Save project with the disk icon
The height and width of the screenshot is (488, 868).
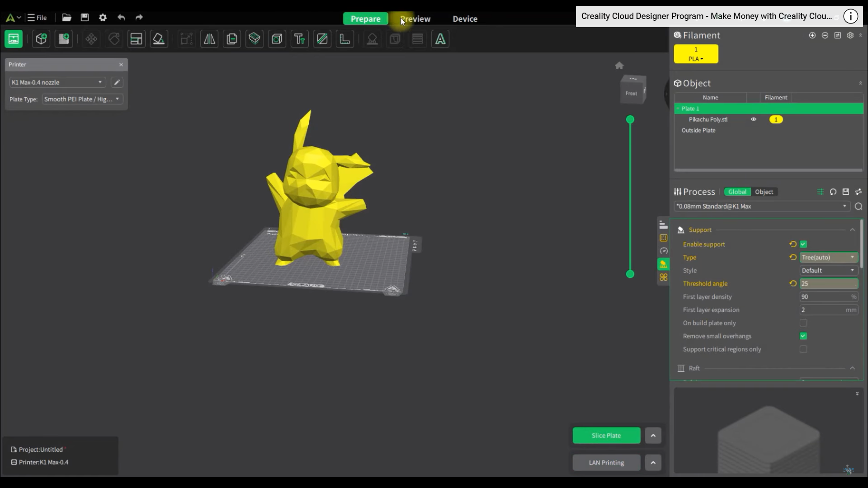85,18
